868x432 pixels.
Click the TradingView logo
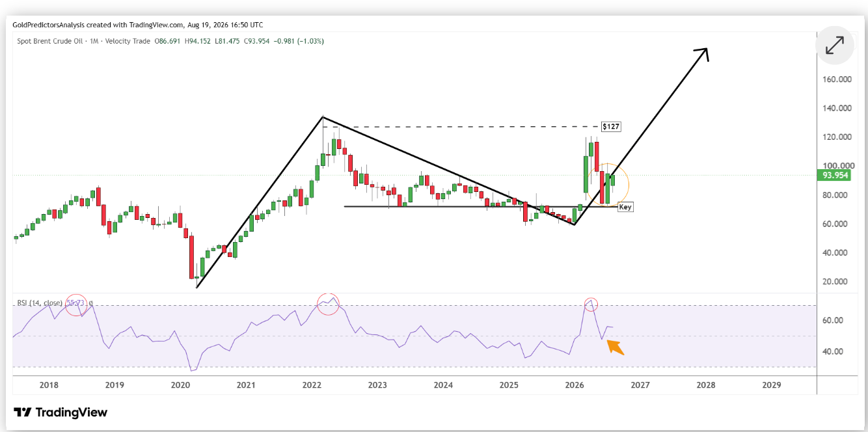point(61,412)
